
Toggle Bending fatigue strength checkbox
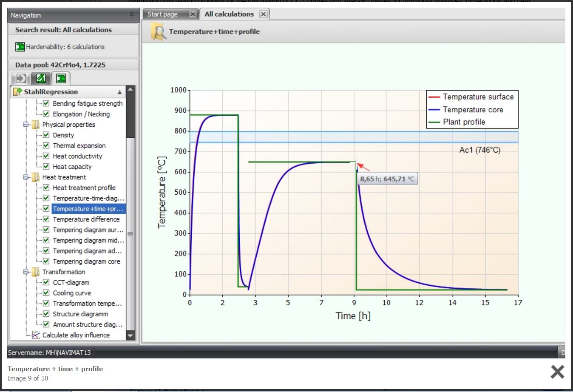[x=46, y=103]
